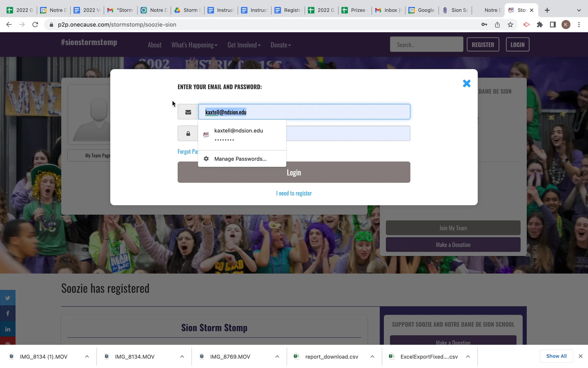Toggle the browser side panel icon
This screenshot has width=588, height=368.
coord(553,25)
